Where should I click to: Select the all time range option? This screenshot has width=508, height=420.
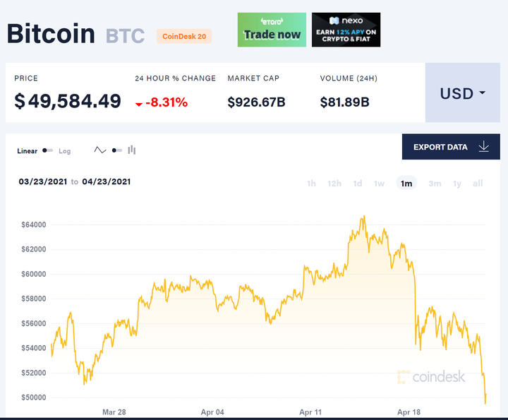[x=478, y=184]
